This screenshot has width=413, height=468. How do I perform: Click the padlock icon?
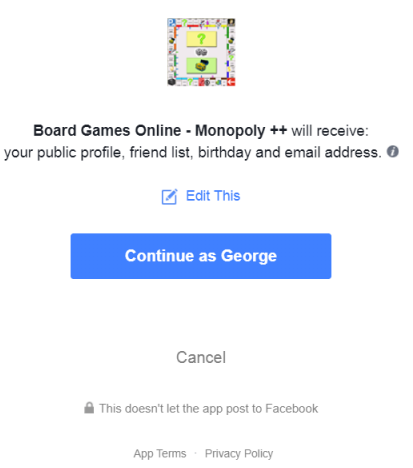tap(89, 408)
